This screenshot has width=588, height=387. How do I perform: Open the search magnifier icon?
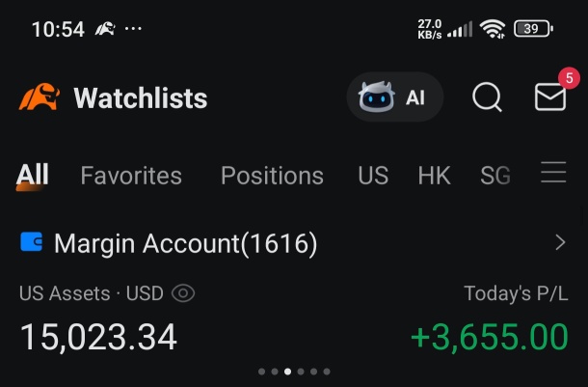pos(487,97)
